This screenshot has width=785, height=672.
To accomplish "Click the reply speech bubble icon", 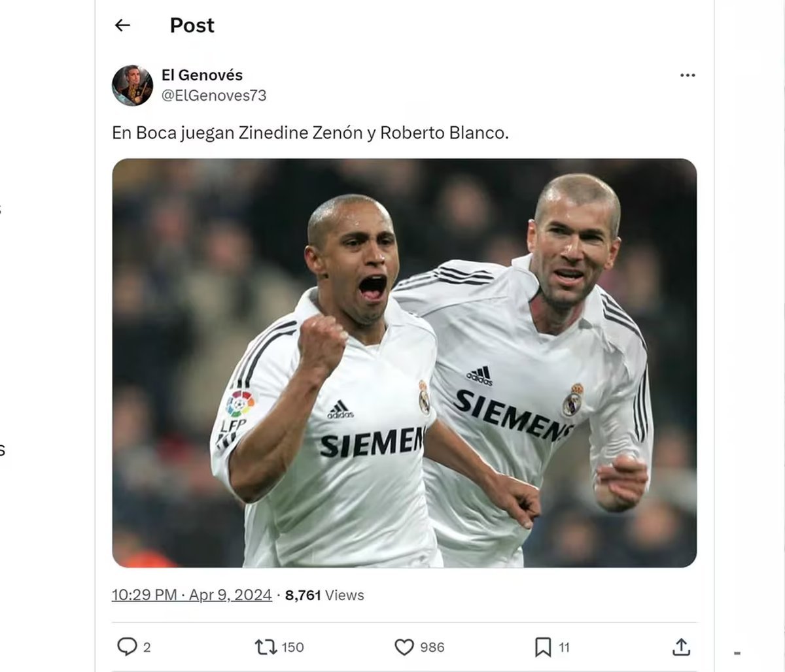I will click(126, 647).
